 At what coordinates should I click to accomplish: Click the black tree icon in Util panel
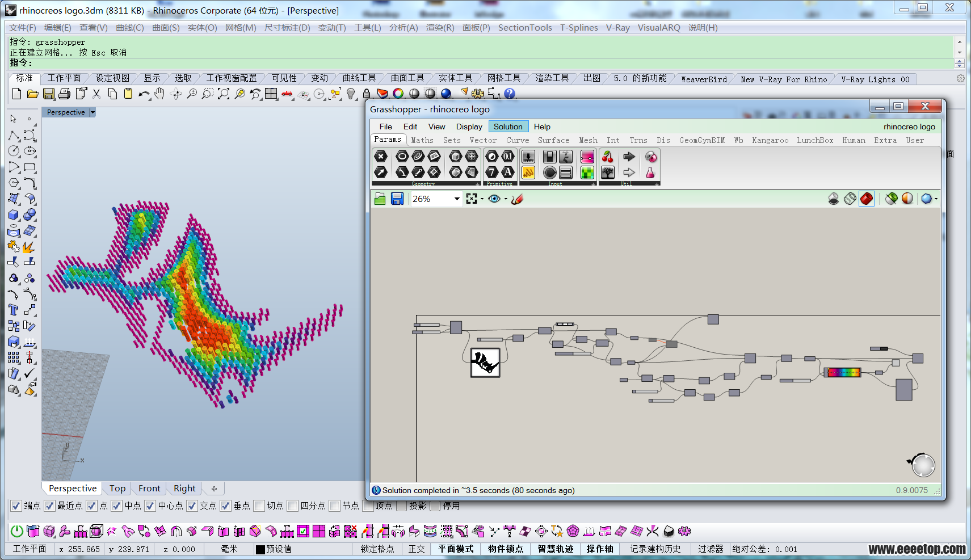608,172
